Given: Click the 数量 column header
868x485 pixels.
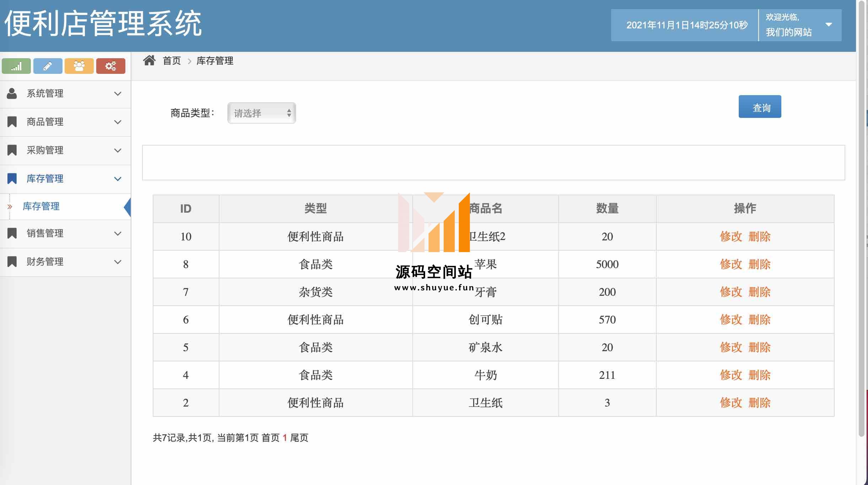Looking at the screenshot, I should tap(607, 209).
